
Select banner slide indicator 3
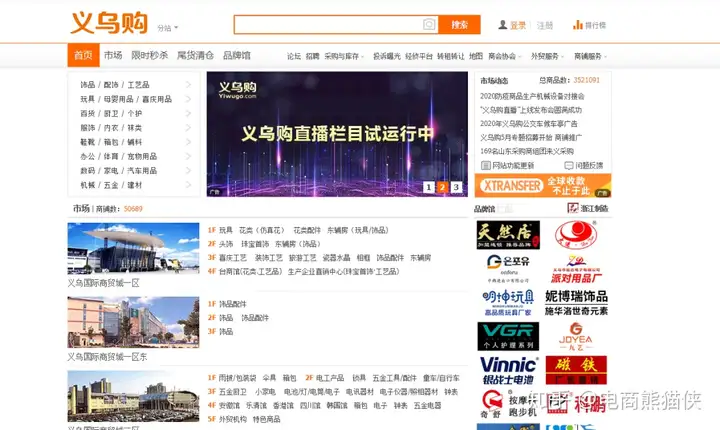[456, 187]
